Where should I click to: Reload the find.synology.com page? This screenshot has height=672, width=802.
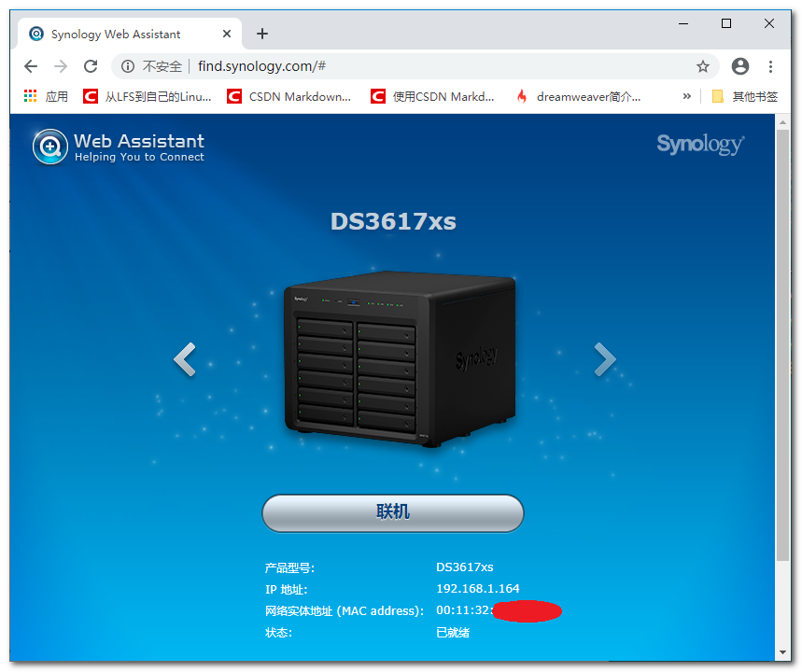click(91, 66)
